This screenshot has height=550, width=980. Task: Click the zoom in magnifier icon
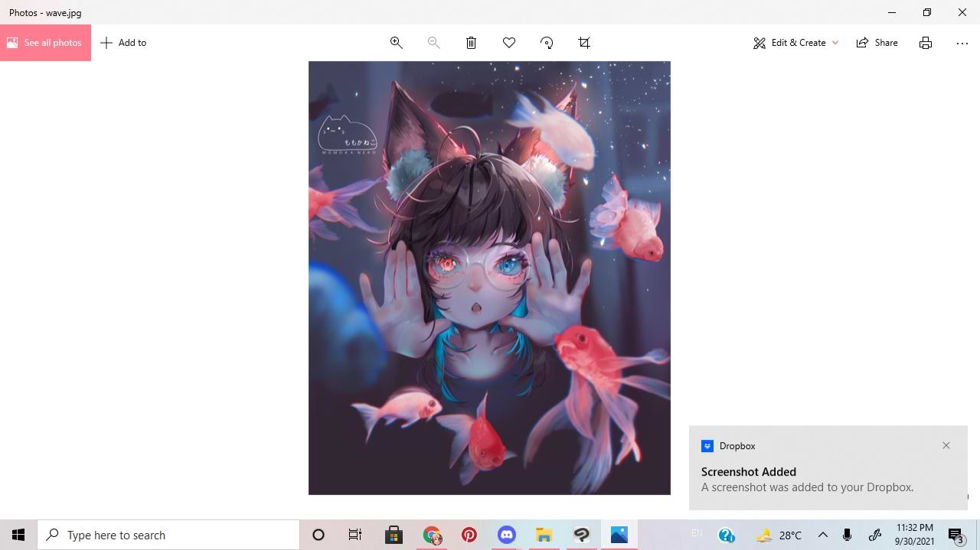[x=396, y=43]
